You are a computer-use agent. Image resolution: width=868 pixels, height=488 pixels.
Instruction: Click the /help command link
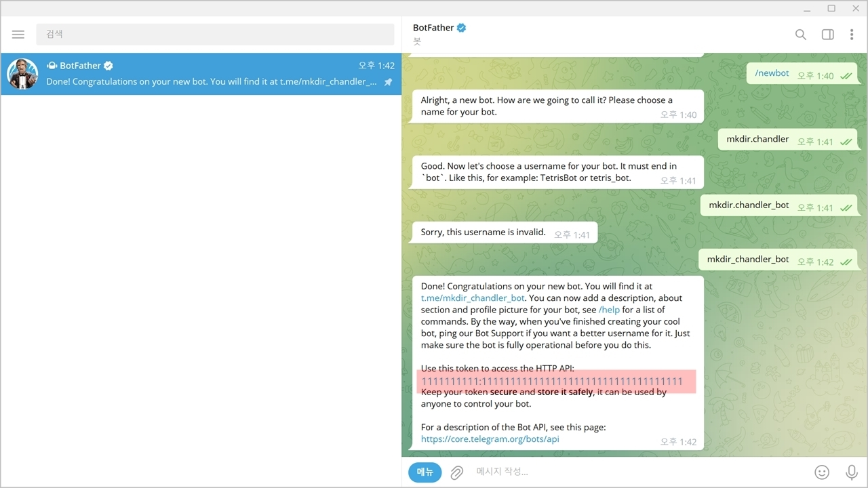click(609, 310)
